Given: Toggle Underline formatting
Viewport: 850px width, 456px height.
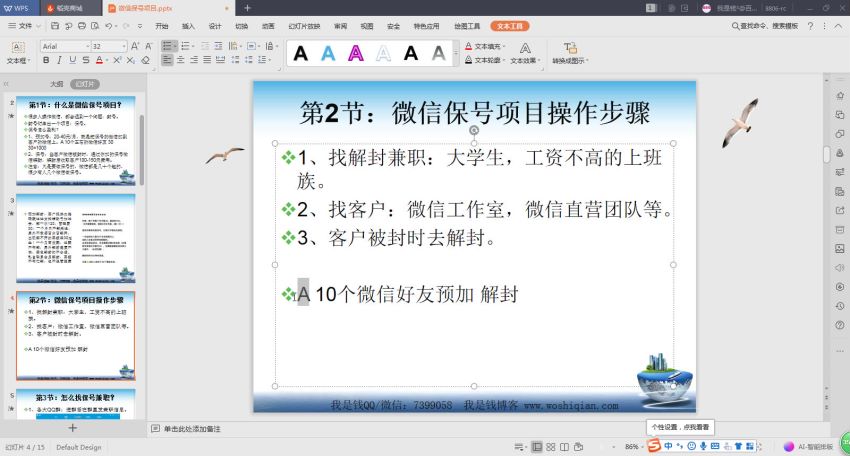Looking at the screenshot, I should click(72, 60).
